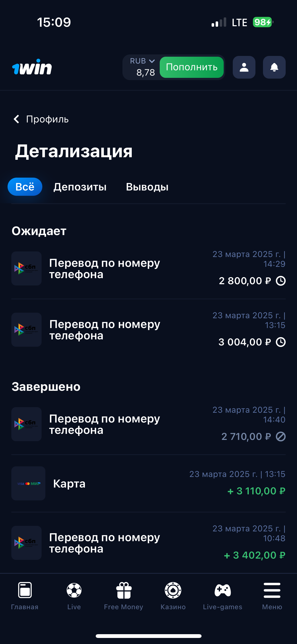This screenshot has width=297, height=644.
Task: Go back to Профиль
Action: coord(41,119)
